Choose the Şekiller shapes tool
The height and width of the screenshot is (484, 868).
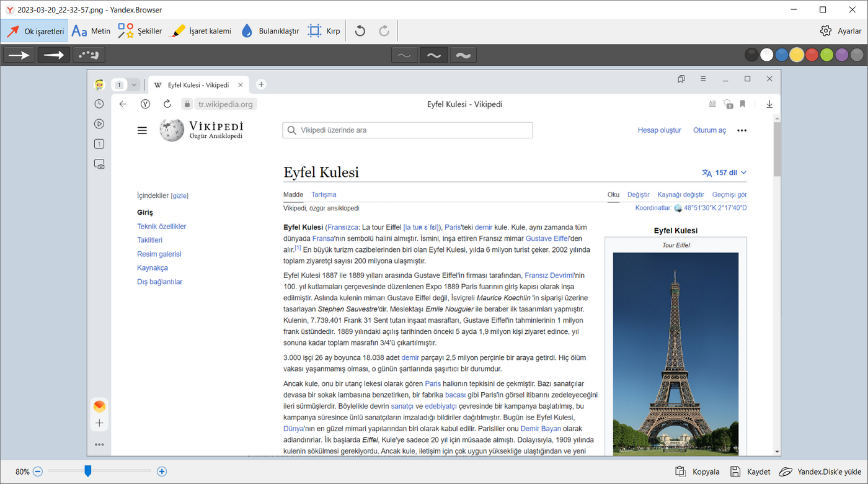pos(140,31)
